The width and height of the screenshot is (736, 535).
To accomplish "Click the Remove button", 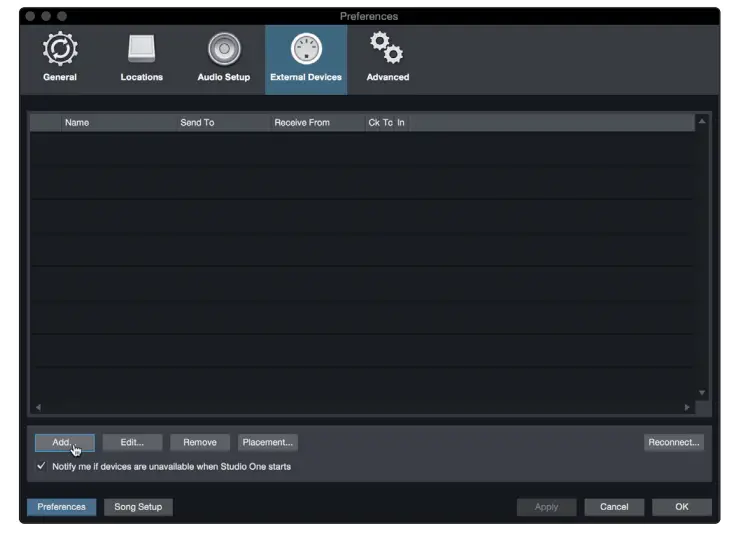I will click(x=200, y=443).
